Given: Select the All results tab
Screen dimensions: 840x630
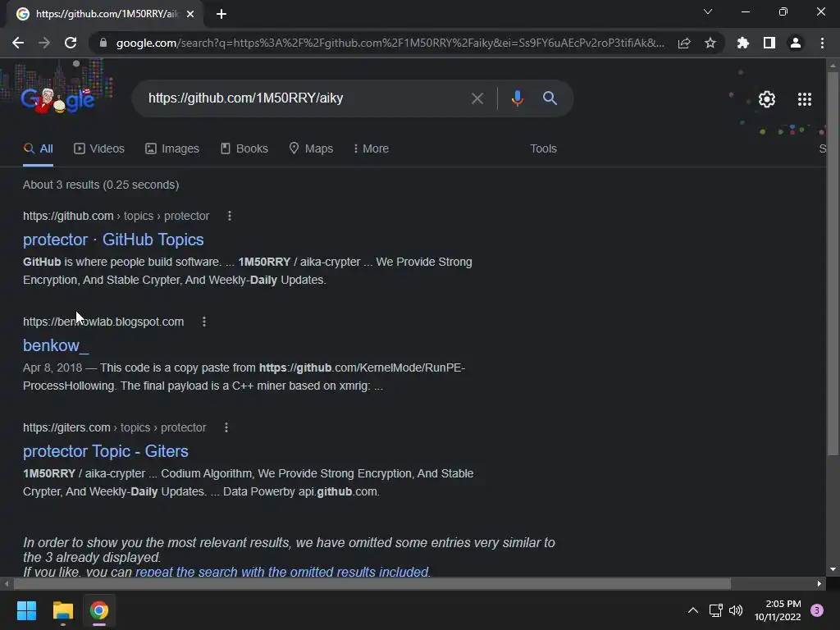Looking at the screenshot, I should [38, 149].
